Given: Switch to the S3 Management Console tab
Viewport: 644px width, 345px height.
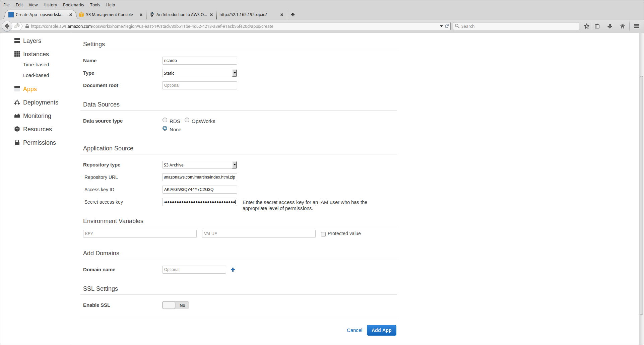Looking at the screenshot, I should click(109, 15).
